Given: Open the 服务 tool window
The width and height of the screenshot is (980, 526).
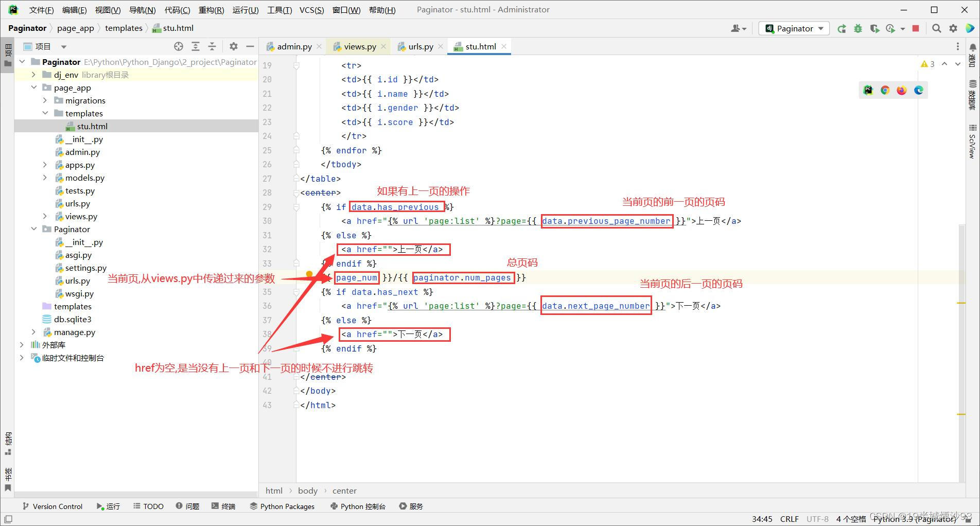Looking at the screenshot, I should click(x=411, y=506).
